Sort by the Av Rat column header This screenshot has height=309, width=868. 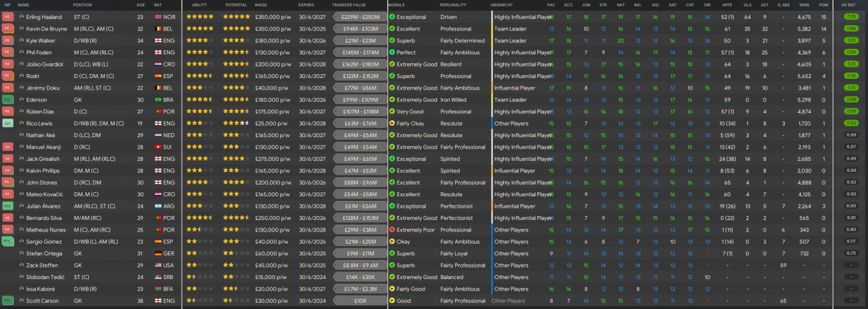click(x=848, y=5)
